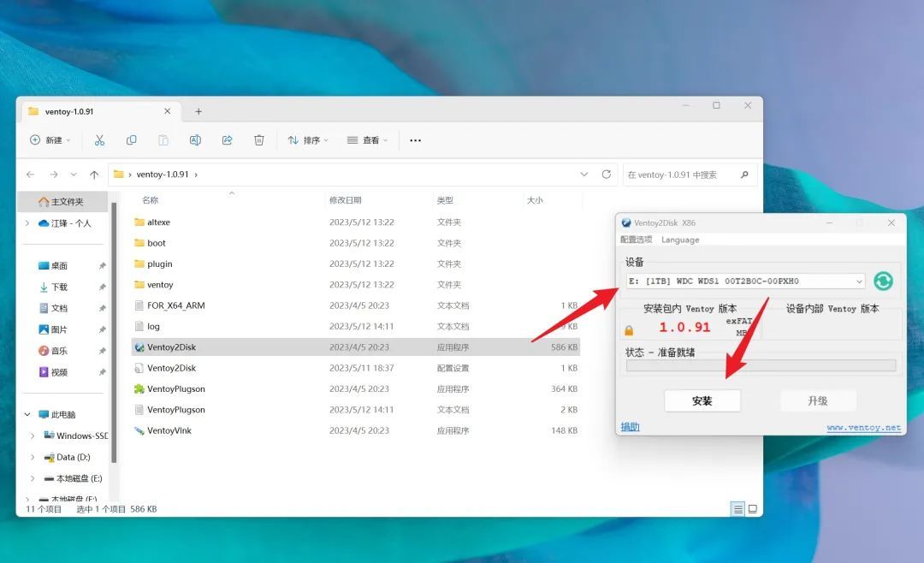Switch to large icons view in status bar
This screenshot has width=924, height=563.
(x=753, y=509)
